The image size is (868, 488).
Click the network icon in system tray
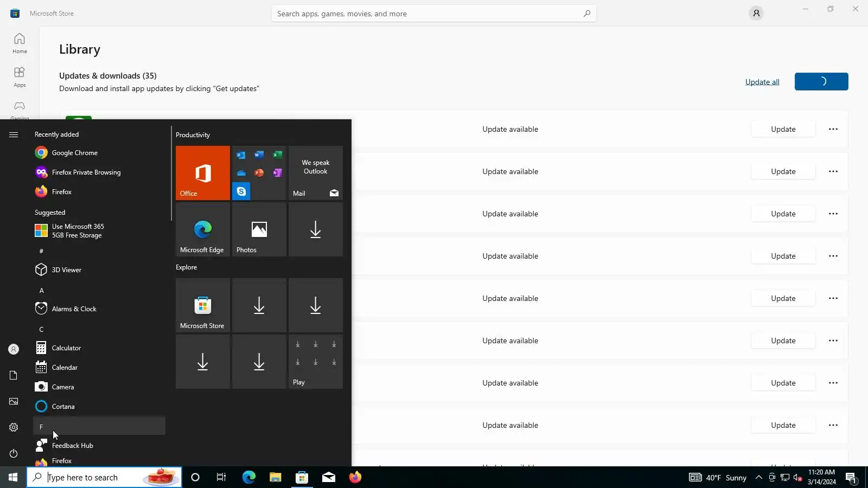pos(785,478)
